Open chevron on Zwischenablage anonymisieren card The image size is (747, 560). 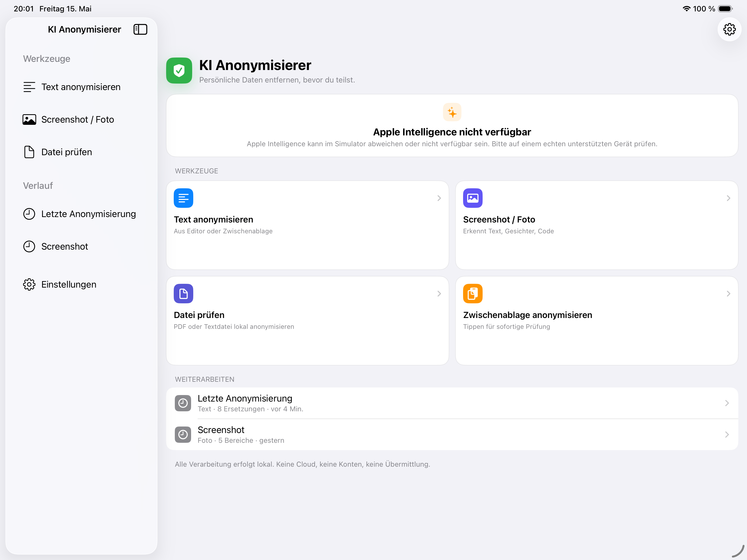(729, 294)
